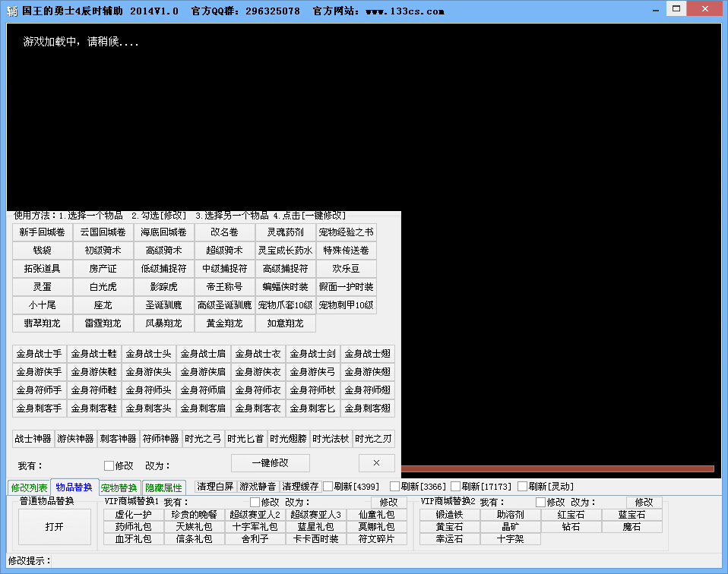Select the 钱袋 item
The height and width of the screenshot is (574, 728).
click(x=43, y=250)
